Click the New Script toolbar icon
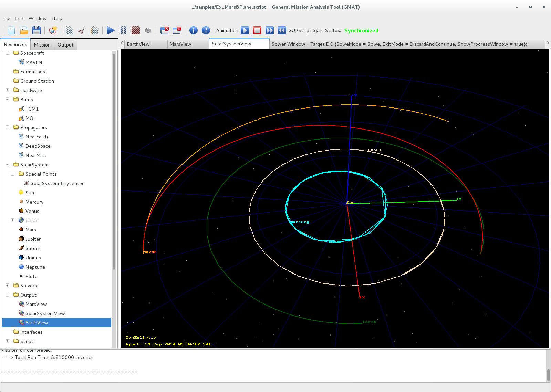 click(x=12, y=30)
